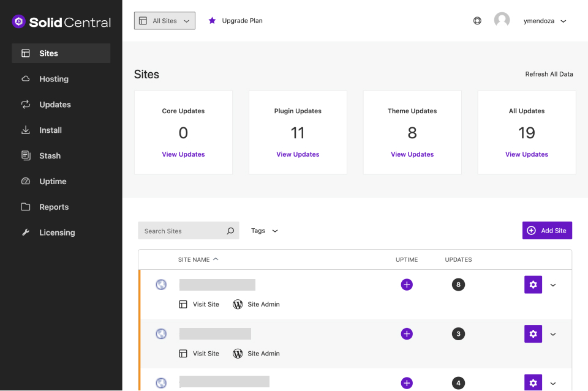Click the Upgrade Plan link
588x391 pixels.
[243, 21]
